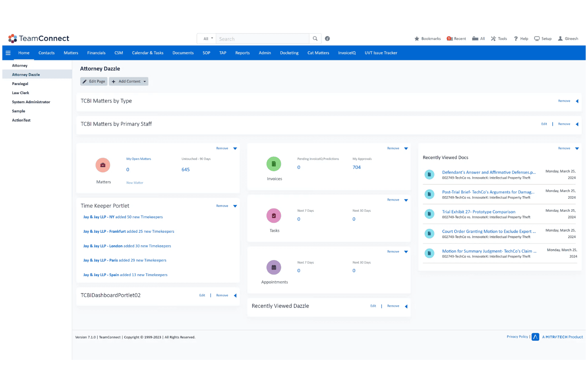588x392 pixels.
Task: Open the Privacy Policy footer link
Action: coord(517,337)
